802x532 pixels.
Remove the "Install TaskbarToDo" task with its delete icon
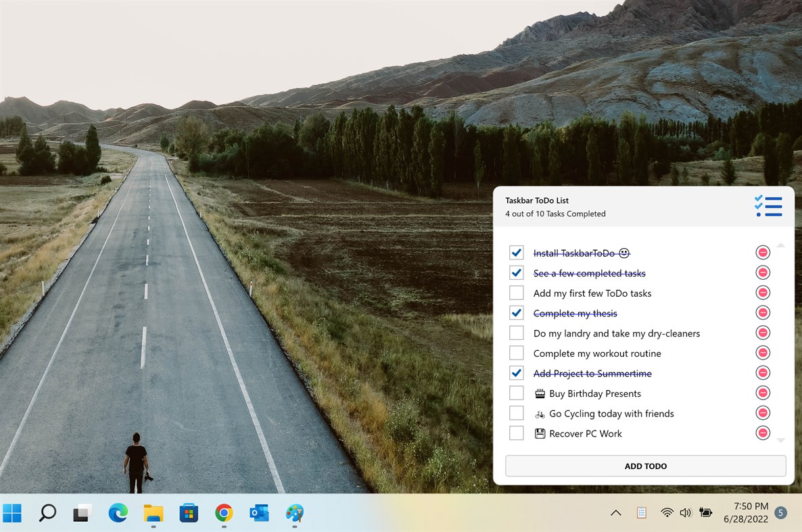[x=762, y=252]
